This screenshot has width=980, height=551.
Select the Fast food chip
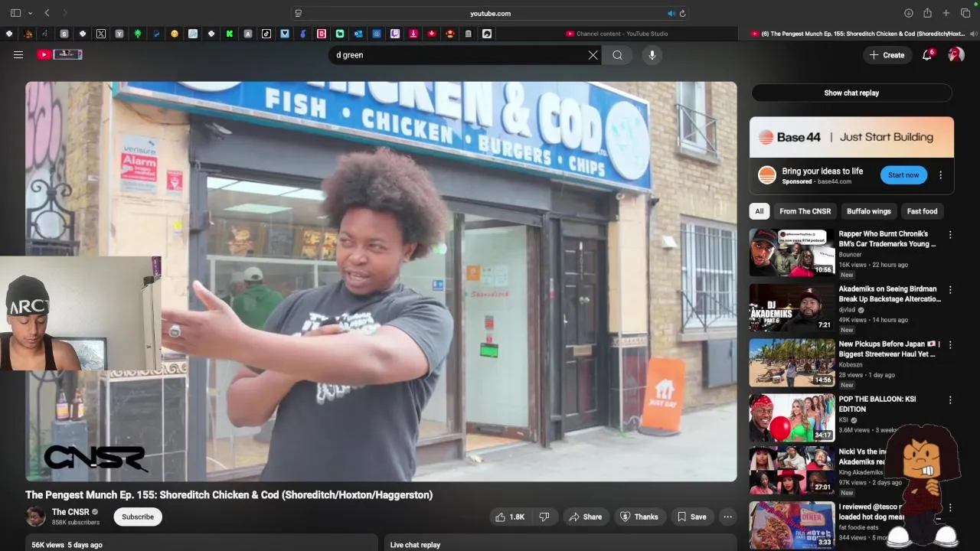922,211
